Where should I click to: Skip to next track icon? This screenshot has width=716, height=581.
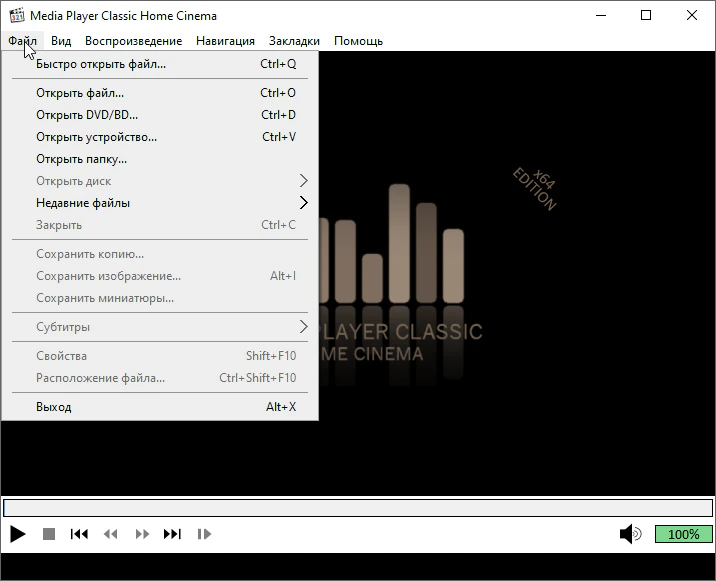172,534
